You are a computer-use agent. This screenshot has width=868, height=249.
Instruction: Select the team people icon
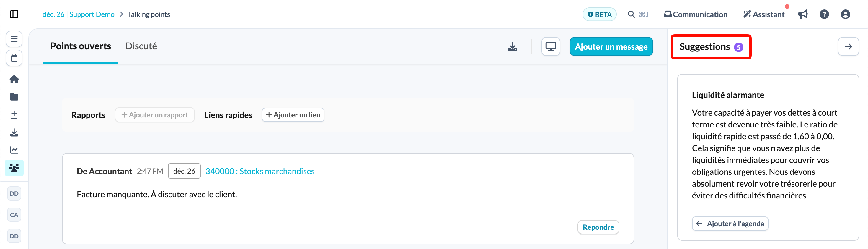[14, 168]
